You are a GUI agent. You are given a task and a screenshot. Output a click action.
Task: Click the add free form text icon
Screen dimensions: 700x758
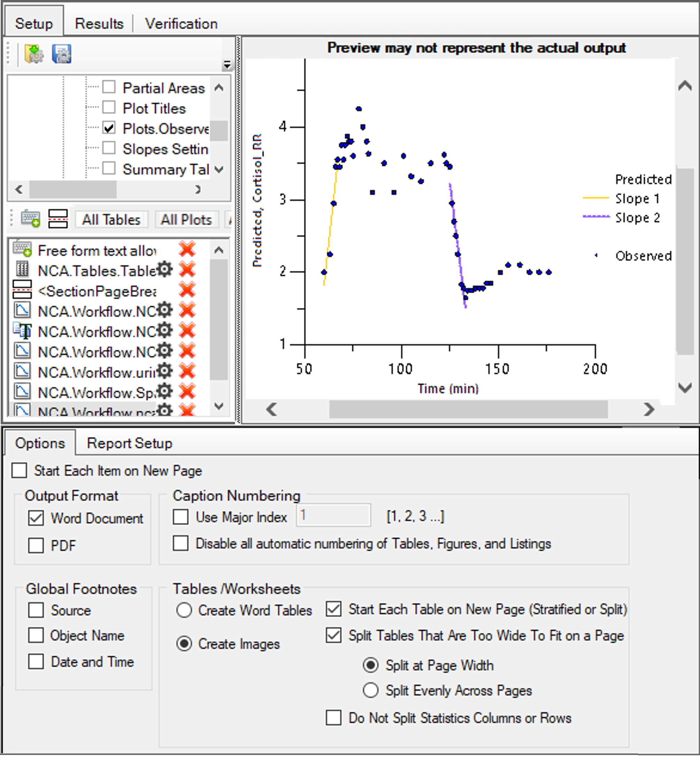[30, 218]
